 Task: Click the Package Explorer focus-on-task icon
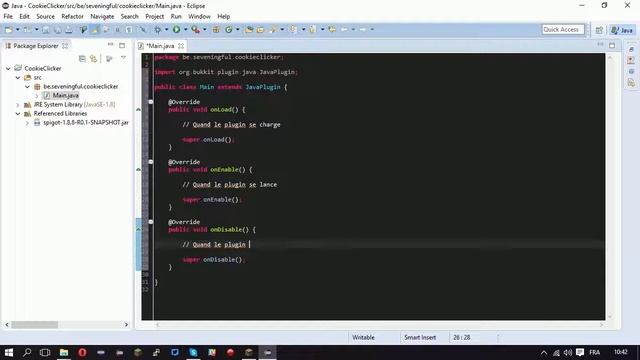pos(109,59)
